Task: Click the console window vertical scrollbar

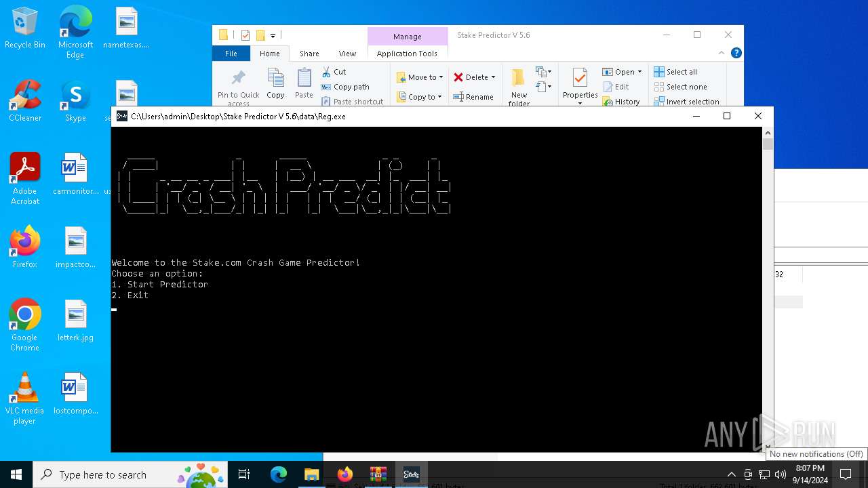Action: point(768,288)
